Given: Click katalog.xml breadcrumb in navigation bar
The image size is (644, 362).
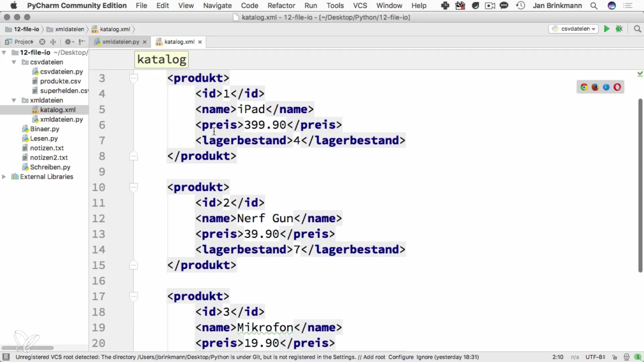Looking at the screenshot, I should click(x=111, y=29).
